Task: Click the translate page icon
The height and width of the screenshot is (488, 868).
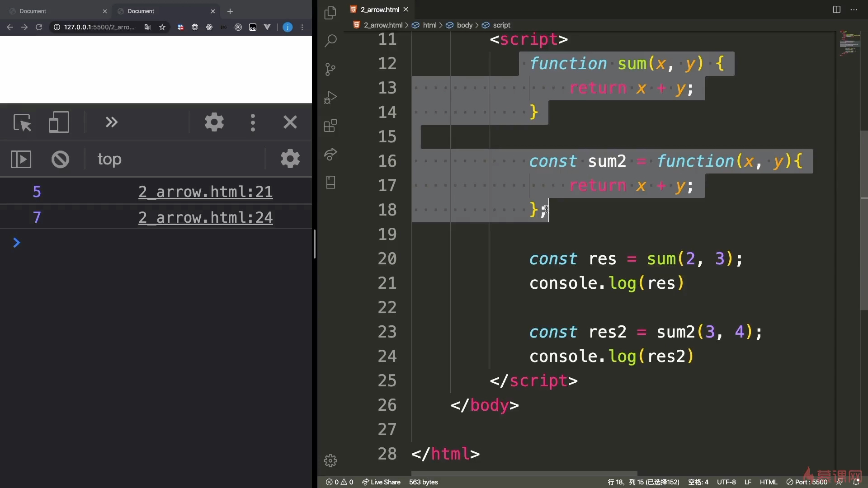Action: tap(148, 27)
